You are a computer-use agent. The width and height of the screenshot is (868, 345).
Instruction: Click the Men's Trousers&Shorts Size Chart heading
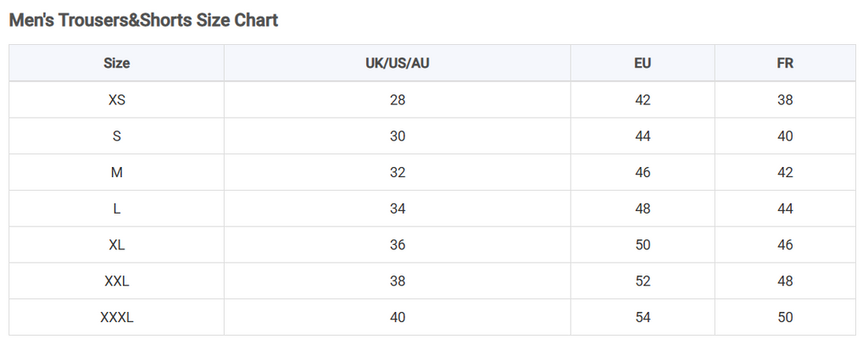[x=143, y=20]
